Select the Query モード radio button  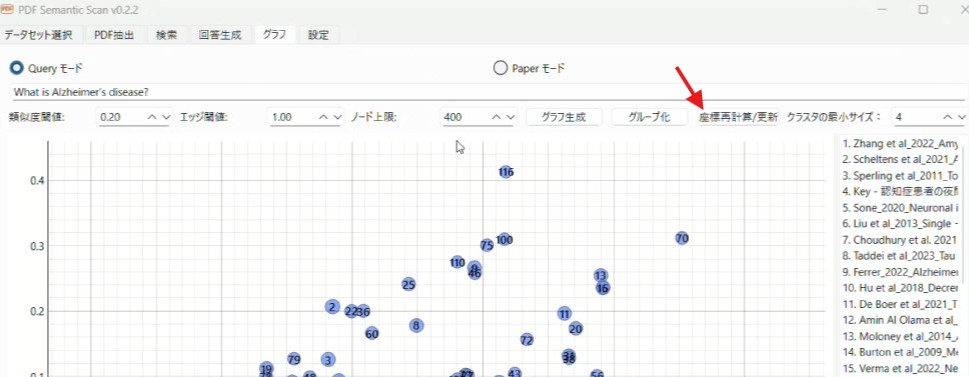coord(17,68)
